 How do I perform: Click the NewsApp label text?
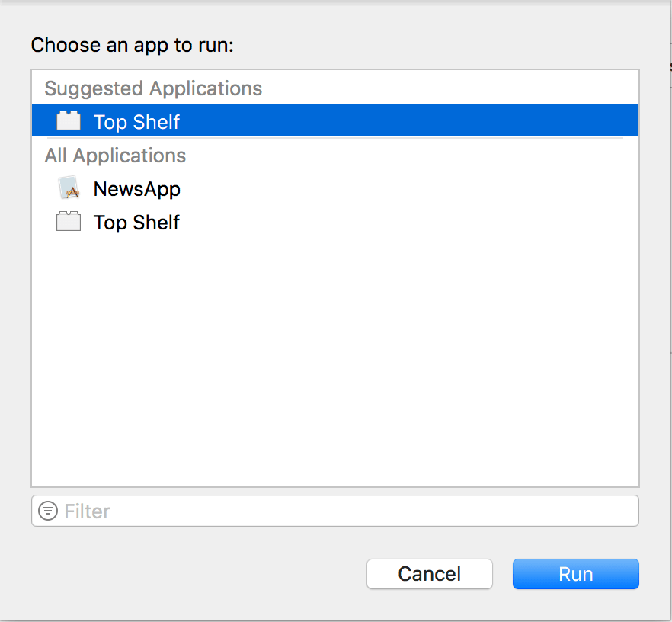[x=136, y=188]
